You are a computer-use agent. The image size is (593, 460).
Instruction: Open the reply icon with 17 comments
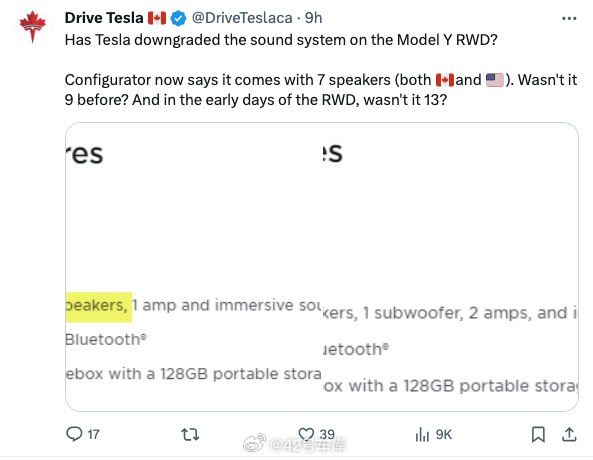[x=74, y=434]
